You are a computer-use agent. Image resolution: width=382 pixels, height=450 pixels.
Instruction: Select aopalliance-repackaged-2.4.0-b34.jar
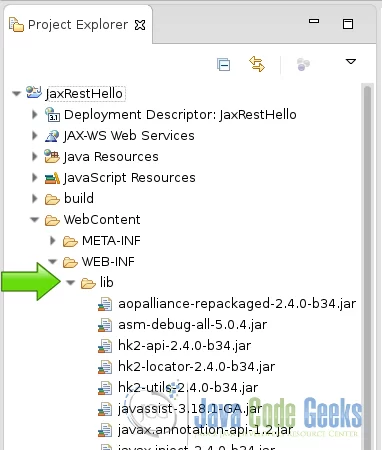click(237, 304)
